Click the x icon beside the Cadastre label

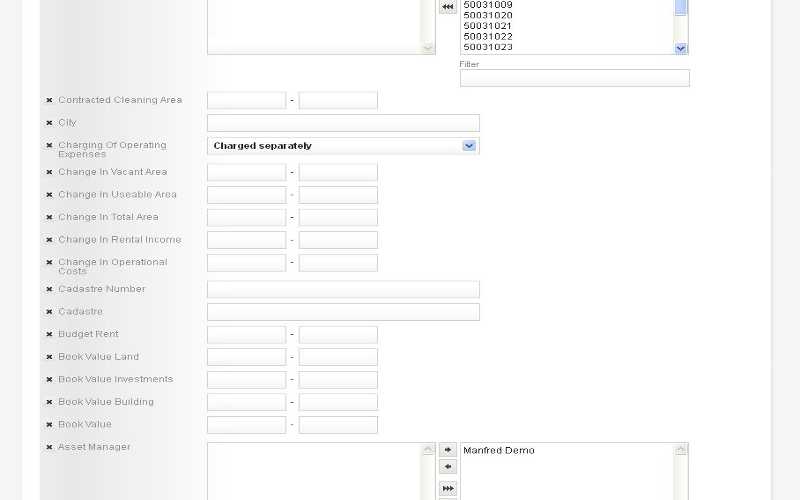pos(49,312)
